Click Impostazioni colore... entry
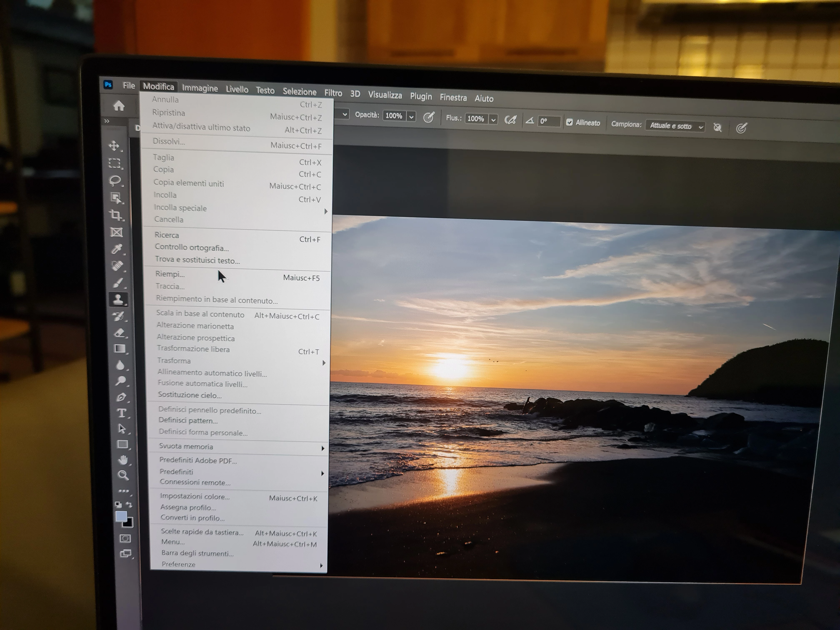The image size is (840, 630). 195,496
